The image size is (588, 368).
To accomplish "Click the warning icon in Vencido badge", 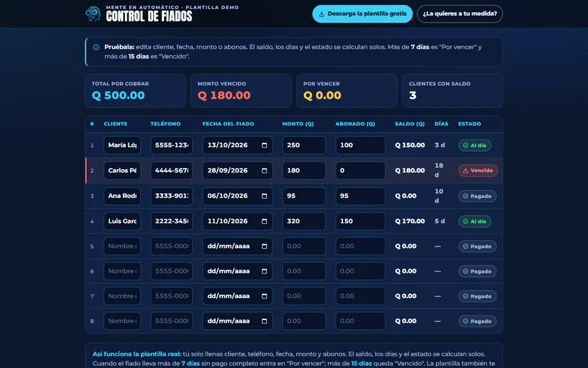I will [466, 171].
